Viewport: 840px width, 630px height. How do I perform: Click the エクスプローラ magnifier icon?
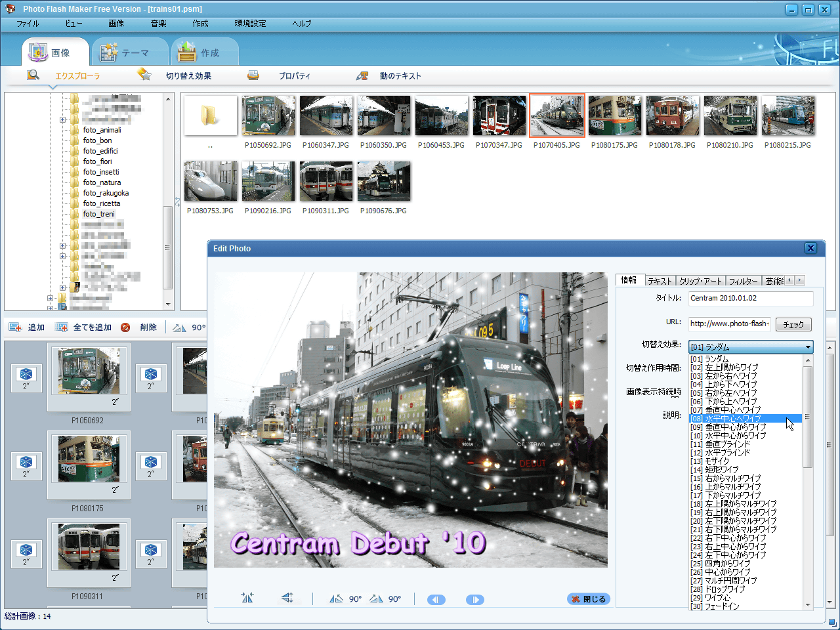[33, 75]
